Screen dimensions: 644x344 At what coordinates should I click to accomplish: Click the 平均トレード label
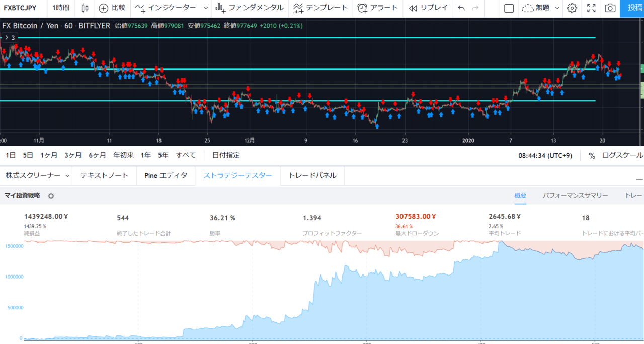point(505,234)
